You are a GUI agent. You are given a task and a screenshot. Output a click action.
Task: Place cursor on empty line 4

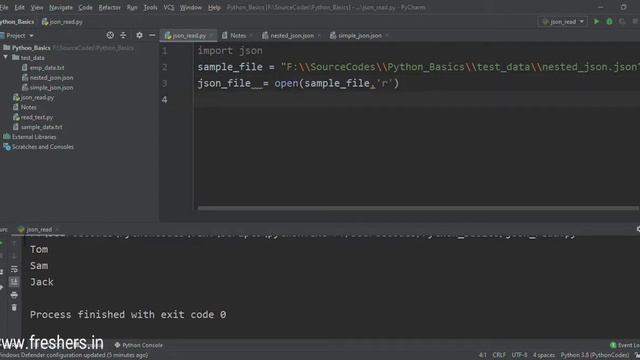tap(416, 100)
